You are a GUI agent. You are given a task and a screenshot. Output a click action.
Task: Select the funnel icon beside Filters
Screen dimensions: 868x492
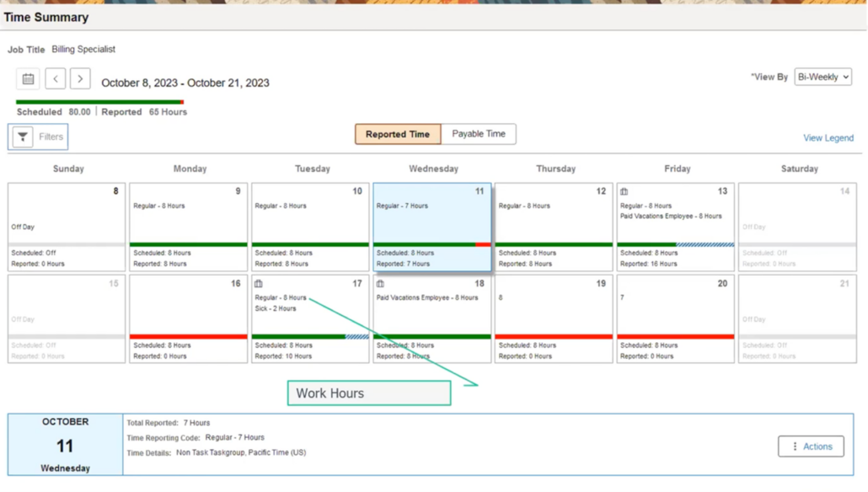pos(23,136)
